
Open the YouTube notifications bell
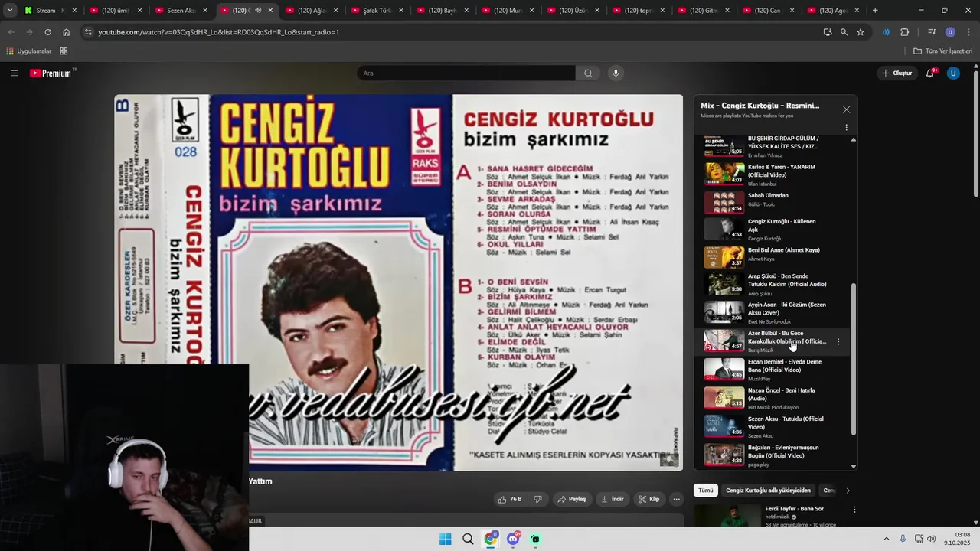[930, 73]
